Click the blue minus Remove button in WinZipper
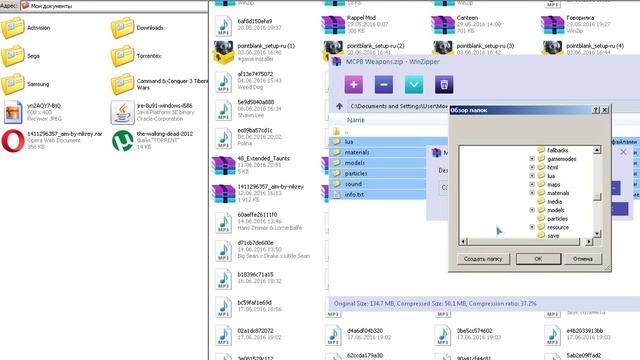The height and width of the screenshot is (360, 640). click(x=384, y=85)
